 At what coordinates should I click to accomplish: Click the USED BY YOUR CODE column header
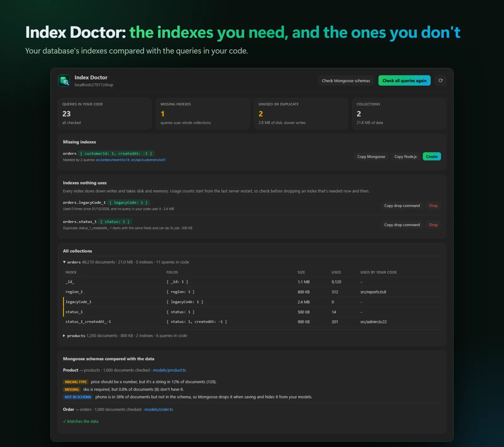(379, 272)
